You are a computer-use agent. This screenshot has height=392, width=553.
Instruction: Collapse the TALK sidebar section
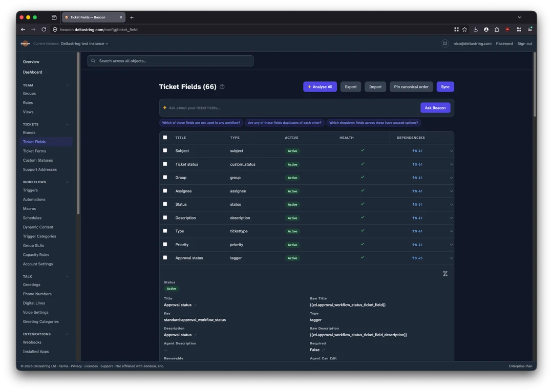(68, 276)
